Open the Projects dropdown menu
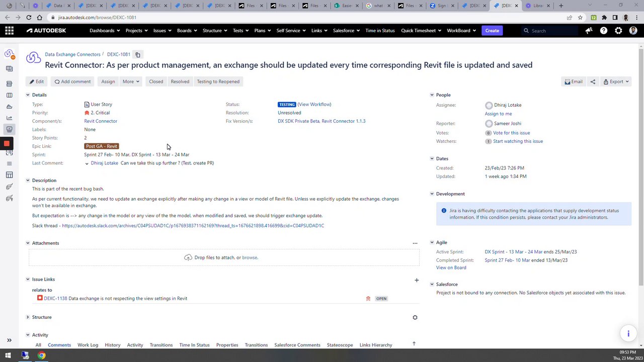 (x=136, y=31)
